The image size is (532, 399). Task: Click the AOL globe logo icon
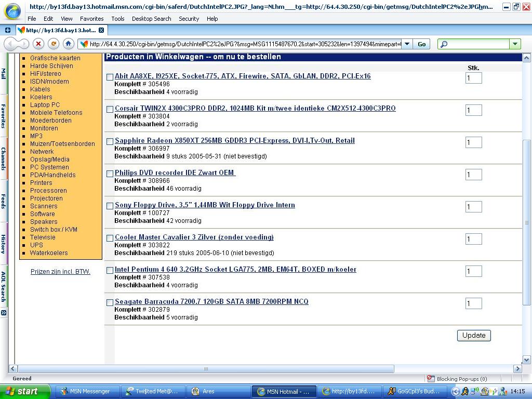[x=12, y=11]
